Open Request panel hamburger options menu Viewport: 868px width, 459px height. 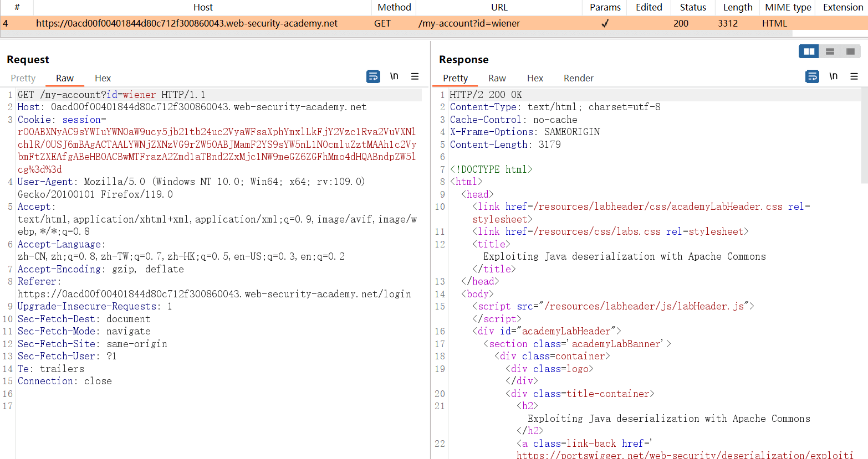(415, 76)
